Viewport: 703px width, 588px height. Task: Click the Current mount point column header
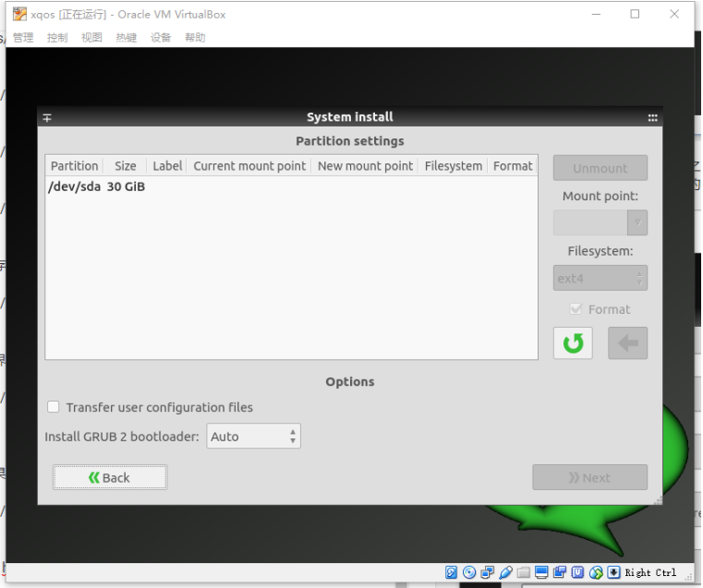click(249, 166)
